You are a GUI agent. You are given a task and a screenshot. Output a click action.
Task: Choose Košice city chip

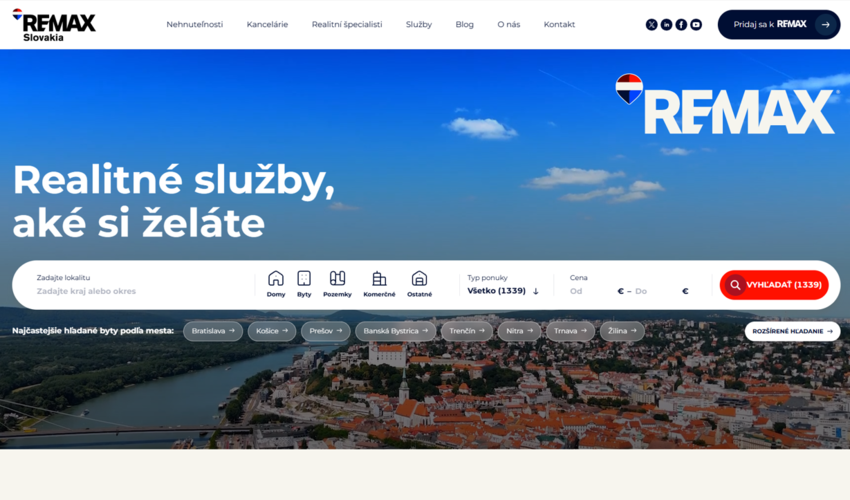[x=272, y=331]
